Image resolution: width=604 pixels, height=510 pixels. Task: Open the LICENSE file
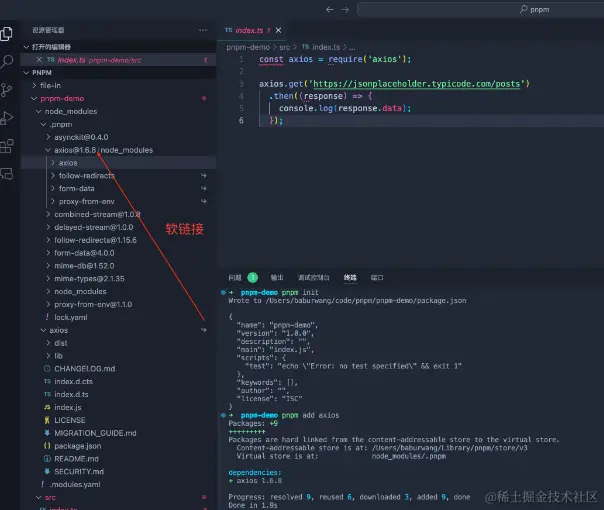click(x=118, y=420)
